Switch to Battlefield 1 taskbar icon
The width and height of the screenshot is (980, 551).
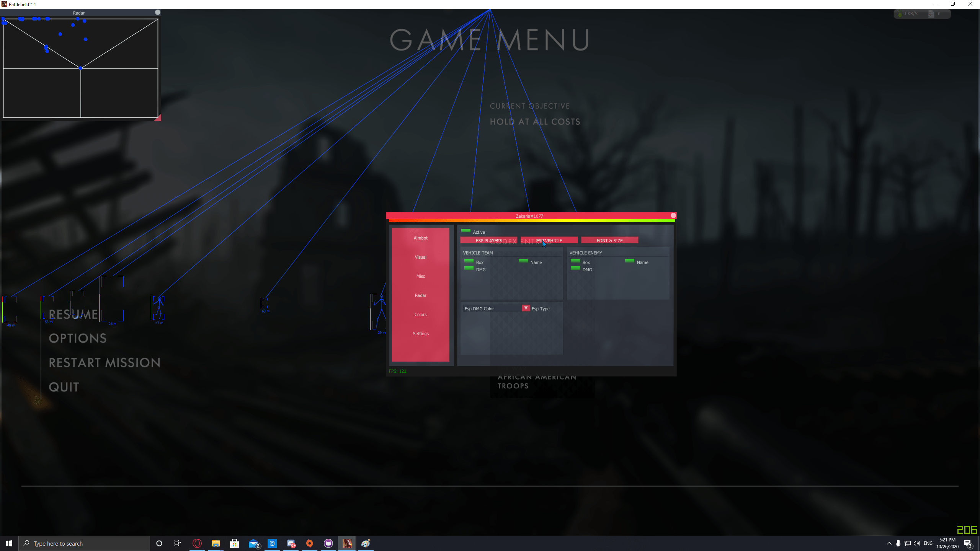click(x=347, y=543)
